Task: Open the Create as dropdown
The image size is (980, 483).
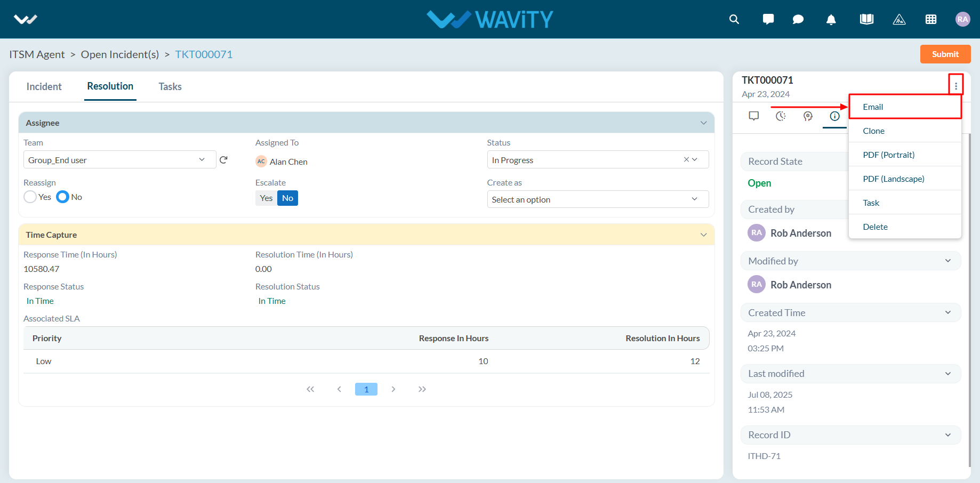Action: click(598, 199)
